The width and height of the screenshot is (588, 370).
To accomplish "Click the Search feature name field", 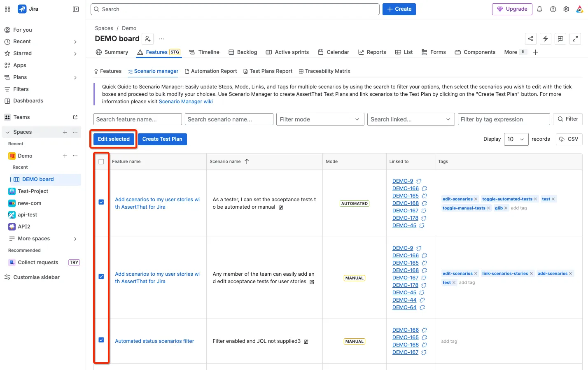I will click(138, 119).
